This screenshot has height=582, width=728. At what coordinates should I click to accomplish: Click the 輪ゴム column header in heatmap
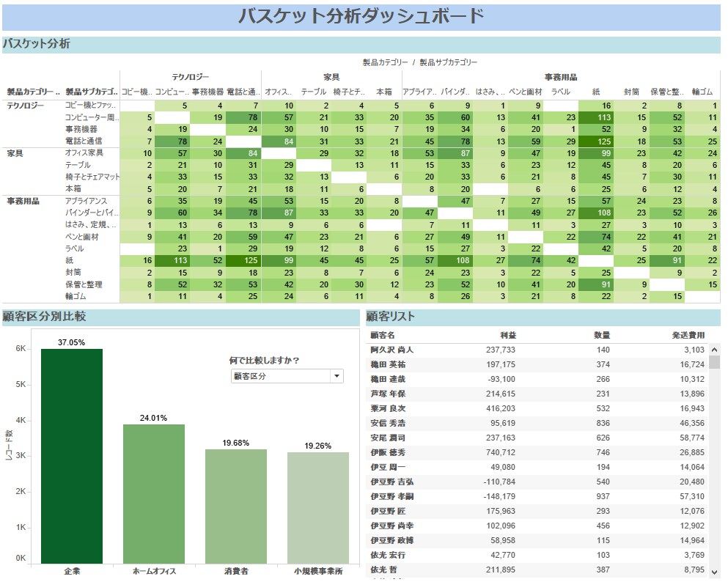tap(702, 92)
